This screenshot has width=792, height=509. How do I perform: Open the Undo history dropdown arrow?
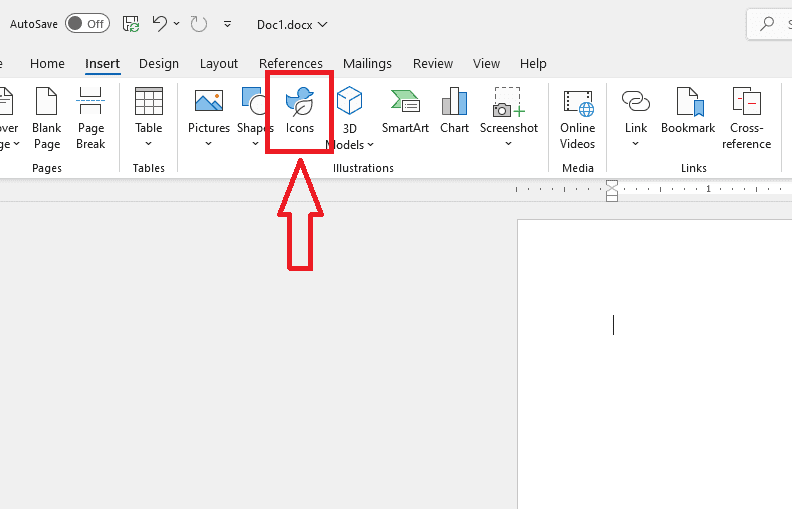tap(176, 24)
